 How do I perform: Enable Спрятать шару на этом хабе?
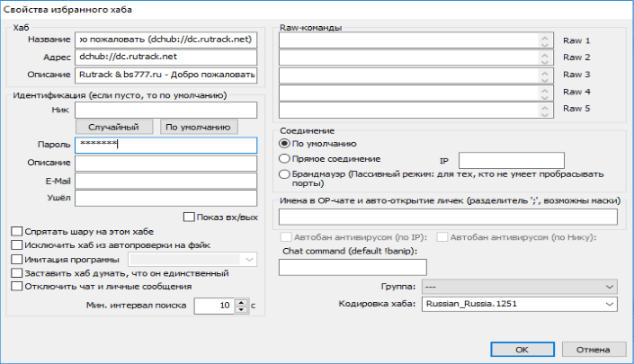[x=17, y=230]
